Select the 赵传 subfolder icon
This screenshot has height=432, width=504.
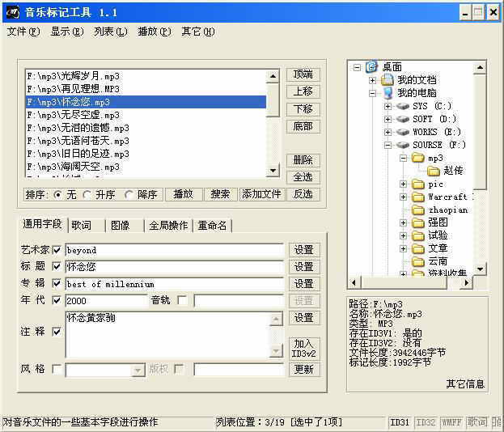[433, 171]
